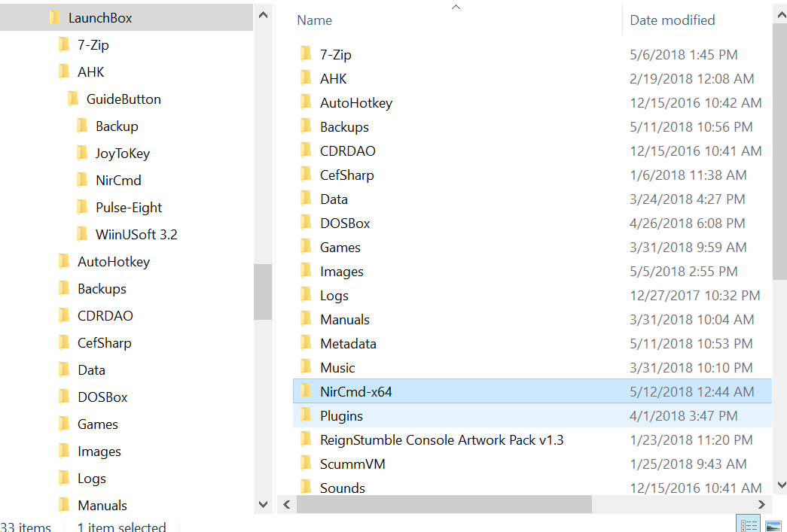Click the Backup folder icon in the tree
The height and width of the screenshot is (532, 787).
click(x=82, y=126)
